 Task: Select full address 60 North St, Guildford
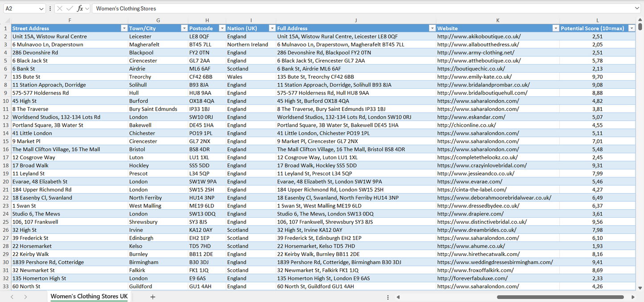click(x=356, y=286)
